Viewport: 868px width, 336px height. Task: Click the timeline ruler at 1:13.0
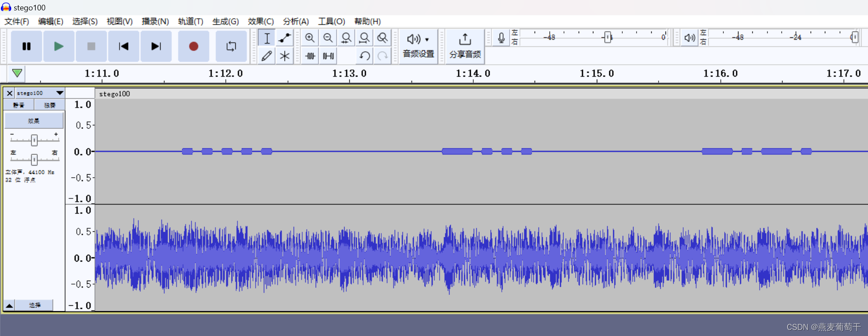tap(349, 74)
